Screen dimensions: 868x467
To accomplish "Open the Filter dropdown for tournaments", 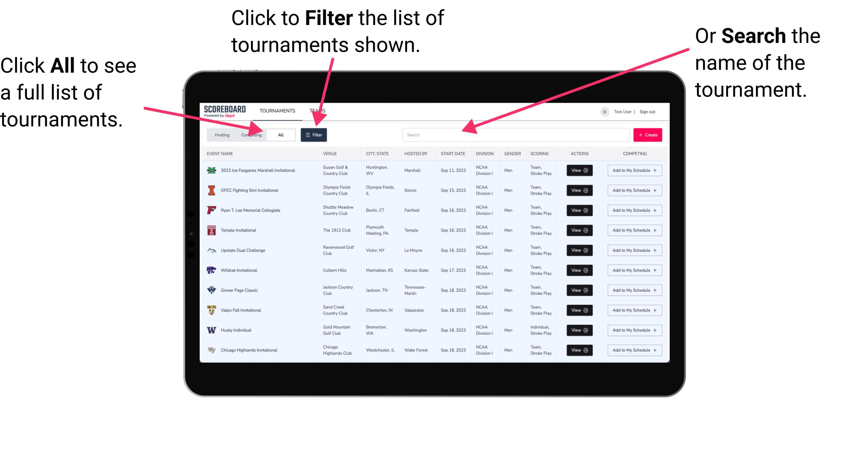I will point(314,134).
